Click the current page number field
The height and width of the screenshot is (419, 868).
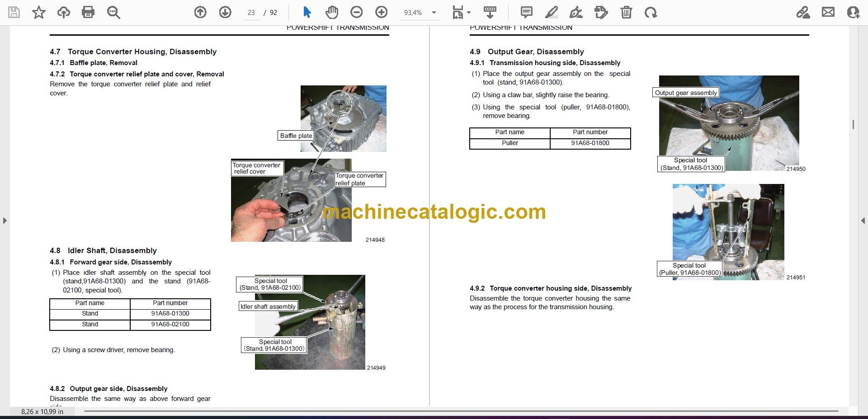tap(251, 13)
